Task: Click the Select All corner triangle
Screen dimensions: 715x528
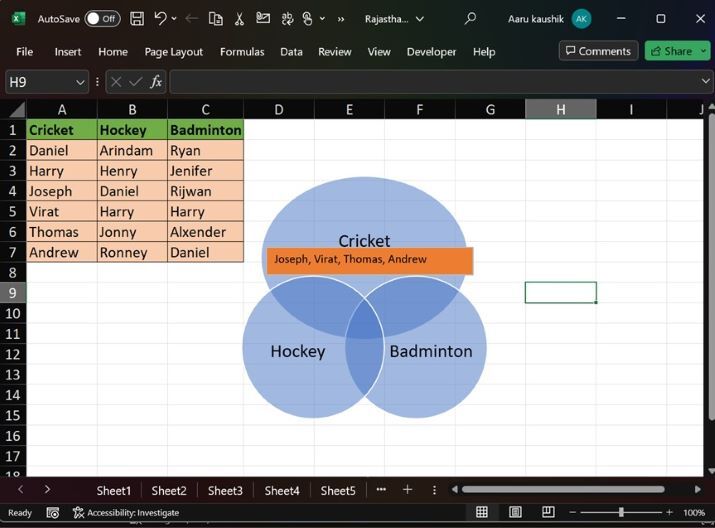Action: (x=16, y=109)
